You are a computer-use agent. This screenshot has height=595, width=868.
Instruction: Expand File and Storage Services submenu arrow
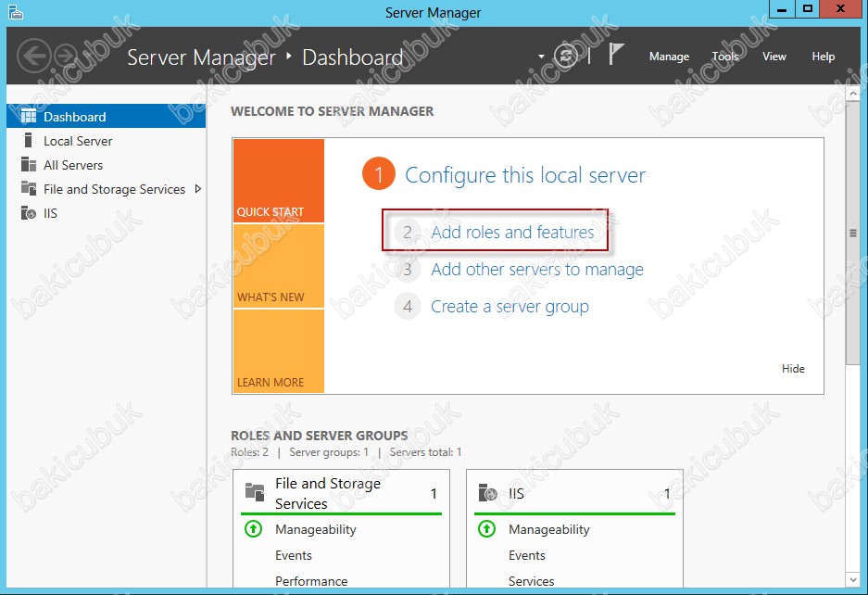(x=198, y=189)
